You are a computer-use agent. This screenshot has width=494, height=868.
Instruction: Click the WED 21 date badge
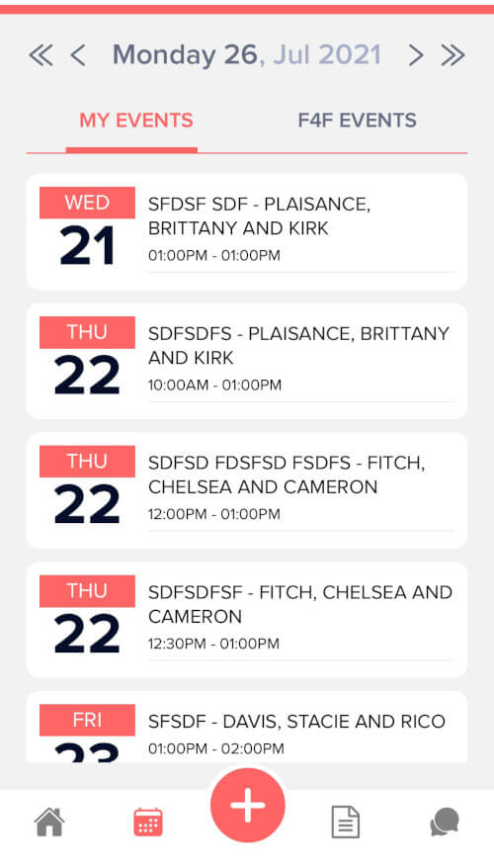(87, 228)
